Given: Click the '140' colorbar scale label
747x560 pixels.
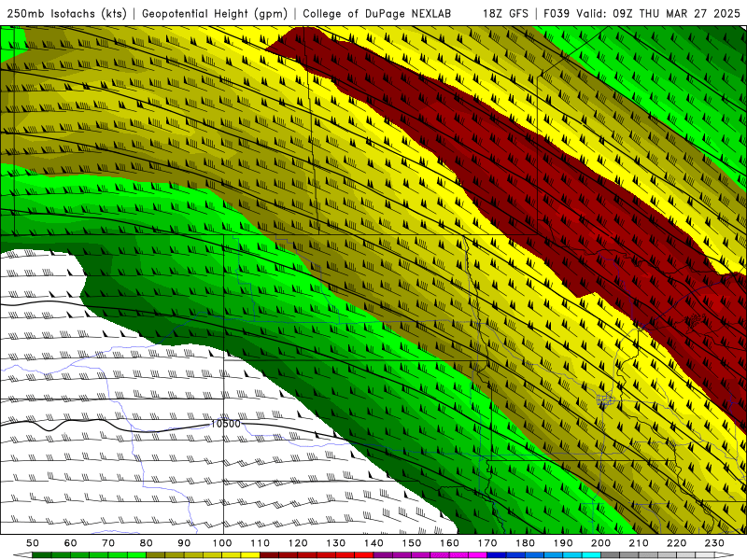Looking at the screenshot, I should [373, 543].
